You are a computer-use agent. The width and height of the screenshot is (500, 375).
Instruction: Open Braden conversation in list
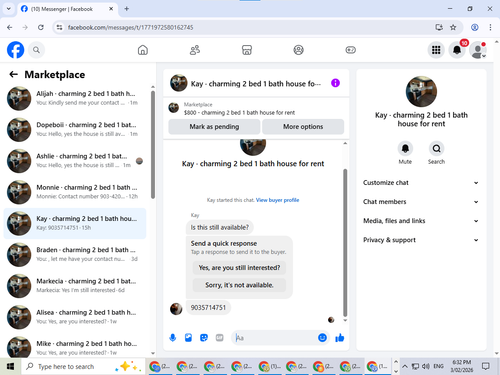(75, 254)
